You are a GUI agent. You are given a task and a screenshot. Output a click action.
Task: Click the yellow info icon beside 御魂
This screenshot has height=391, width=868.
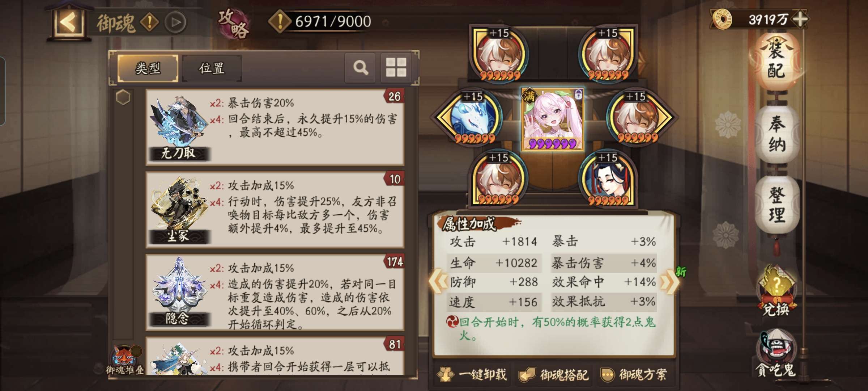[149, 22]
